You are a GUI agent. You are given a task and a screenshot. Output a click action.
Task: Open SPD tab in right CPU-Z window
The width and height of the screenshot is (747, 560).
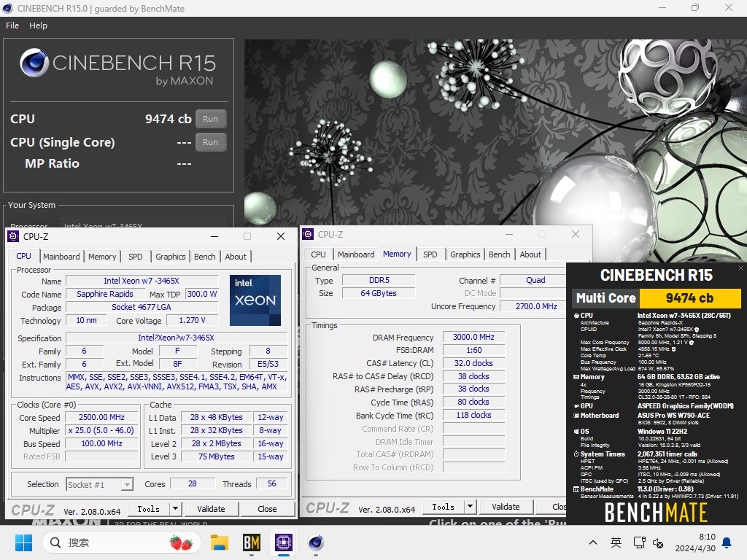click(430, 254)
